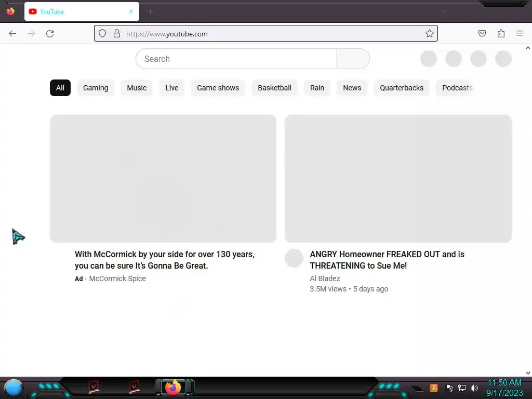Screen dimensions: 532x399
Task: Open the first red pinned taskbar icon
Action: coord(94,387)
